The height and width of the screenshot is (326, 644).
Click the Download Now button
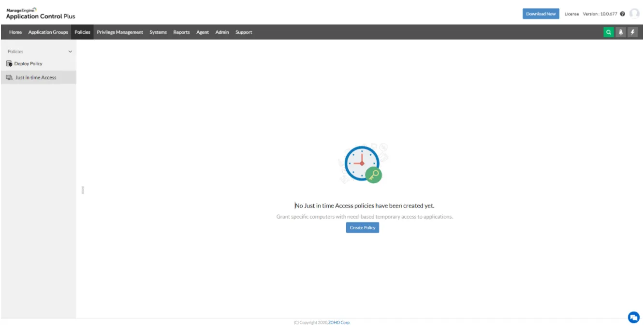[x=541, y=14]
